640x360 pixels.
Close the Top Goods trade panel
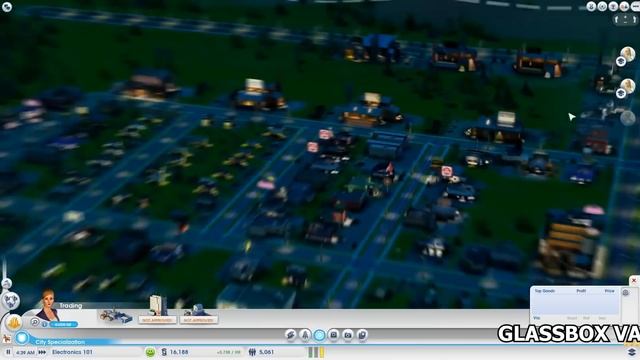coord(634,280)
